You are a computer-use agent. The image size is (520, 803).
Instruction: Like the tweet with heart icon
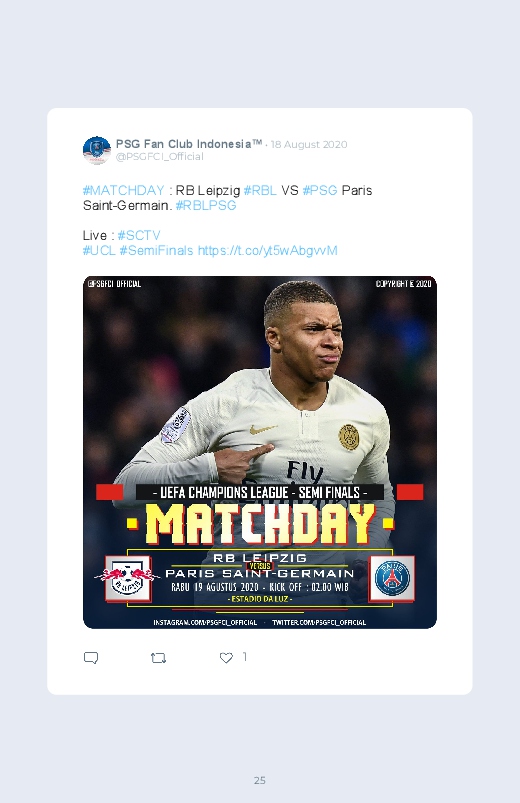226,658
